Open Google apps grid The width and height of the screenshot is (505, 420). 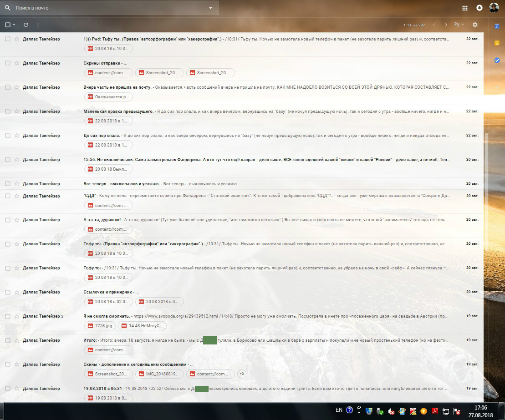point(465,8)
